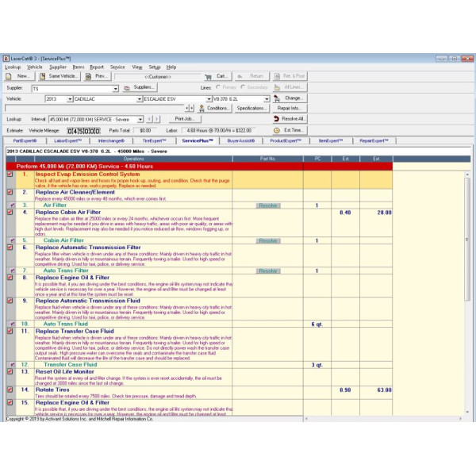Open the Est.Time clock icon button
This screenshot has height=476, width=476.
[277, 129]
